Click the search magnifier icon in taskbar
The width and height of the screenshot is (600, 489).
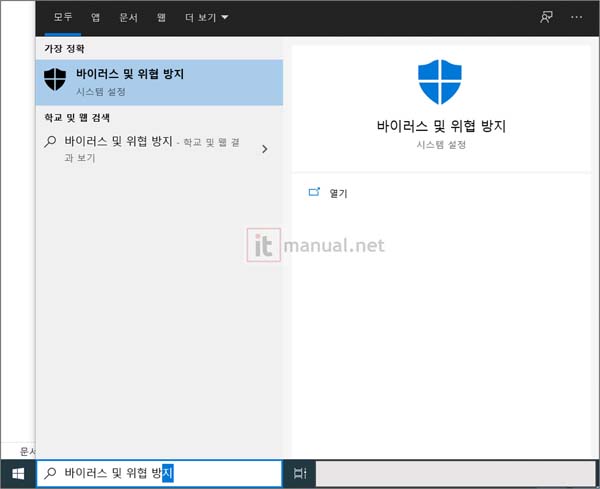[x=50, y=473]
